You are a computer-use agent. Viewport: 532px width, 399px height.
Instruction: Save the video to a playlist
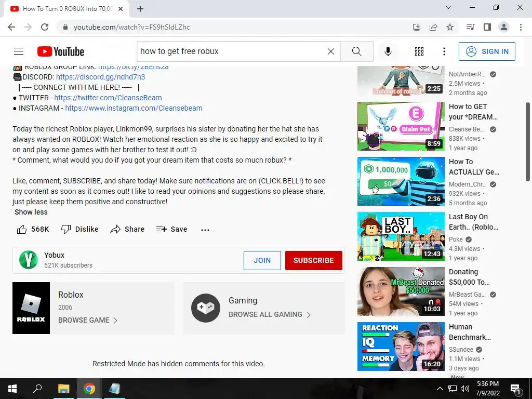pos(171,229)
